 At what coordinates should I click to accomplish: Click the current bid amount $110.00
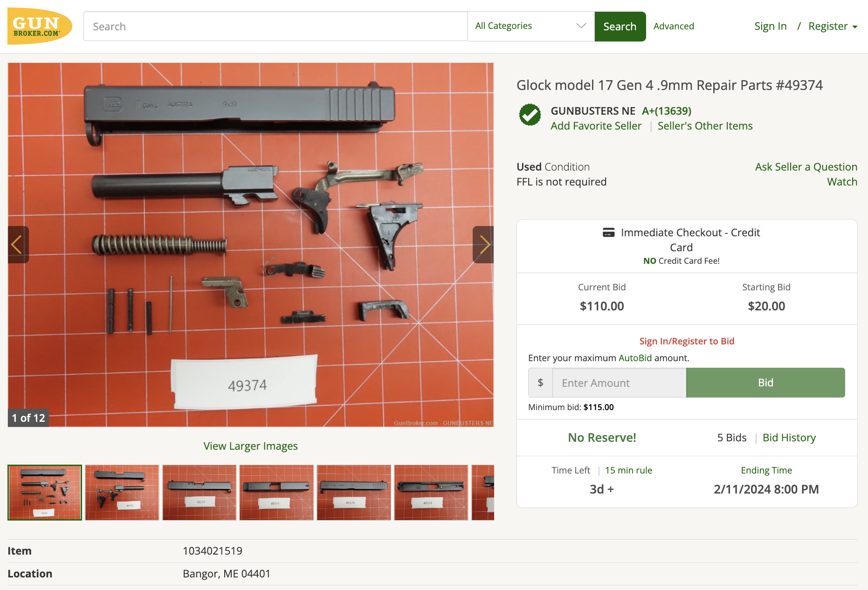pyautogui.click(x=602, y=306)
